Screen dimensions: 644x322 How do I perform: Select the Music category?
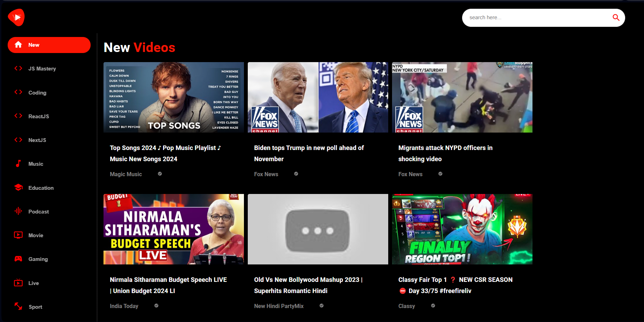[x=49, y=164]
